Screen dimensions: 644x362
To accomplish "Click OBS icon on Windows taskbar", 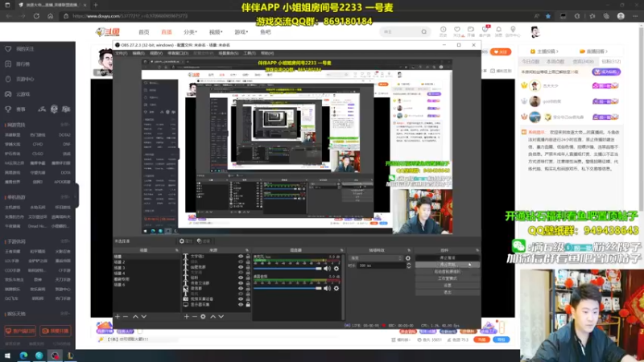I will [55, 356].
